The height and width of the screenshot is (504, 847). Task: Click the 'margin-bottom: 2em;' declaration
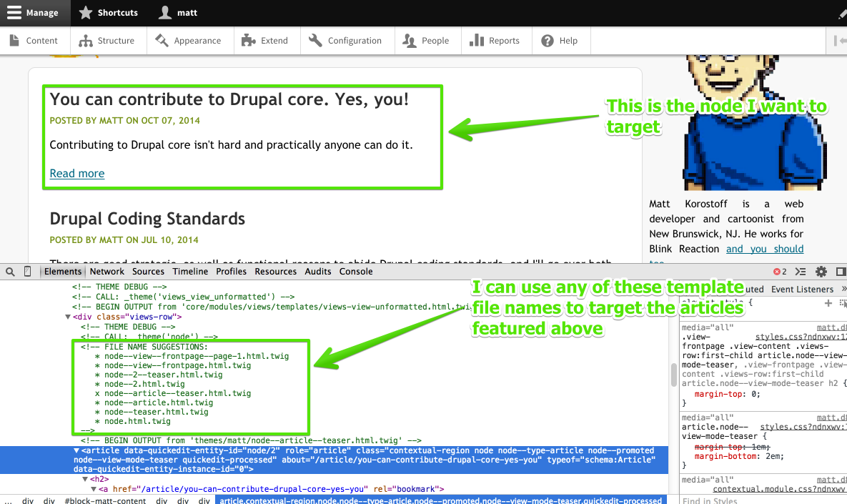coord(739,457)
